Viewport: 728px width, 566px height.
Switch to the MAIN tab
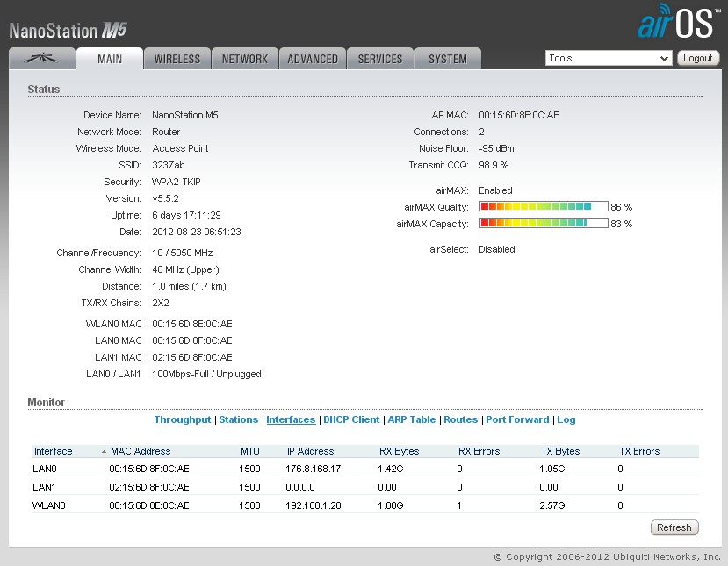(x=110, y=59)
